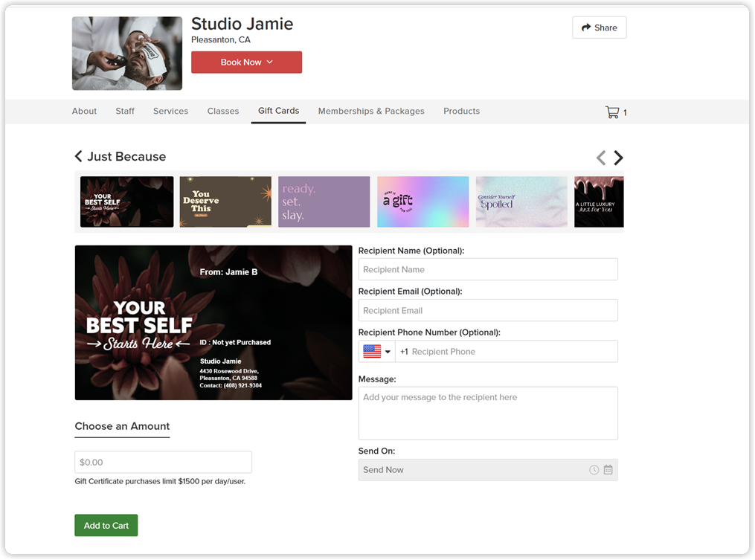755x560 pixels.
Task: Expand the Book Now dropdown
Action: 246,62
